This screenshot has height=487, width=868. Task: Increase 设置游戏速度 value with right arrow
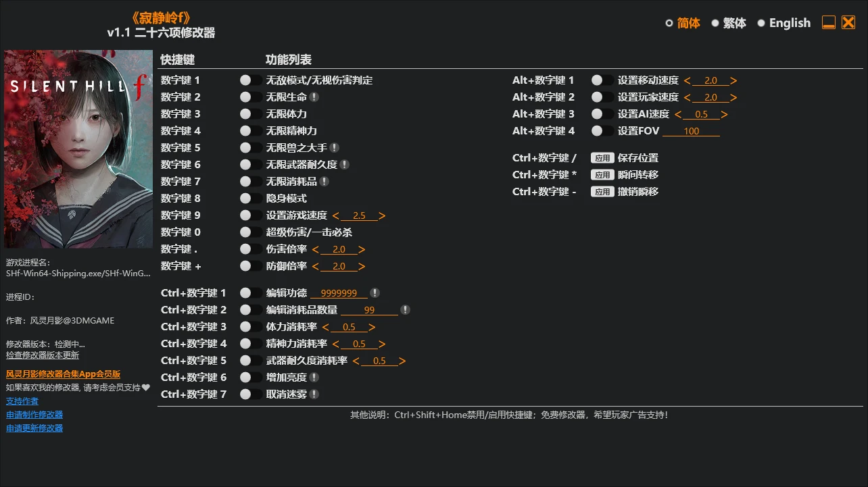[383, 216]
